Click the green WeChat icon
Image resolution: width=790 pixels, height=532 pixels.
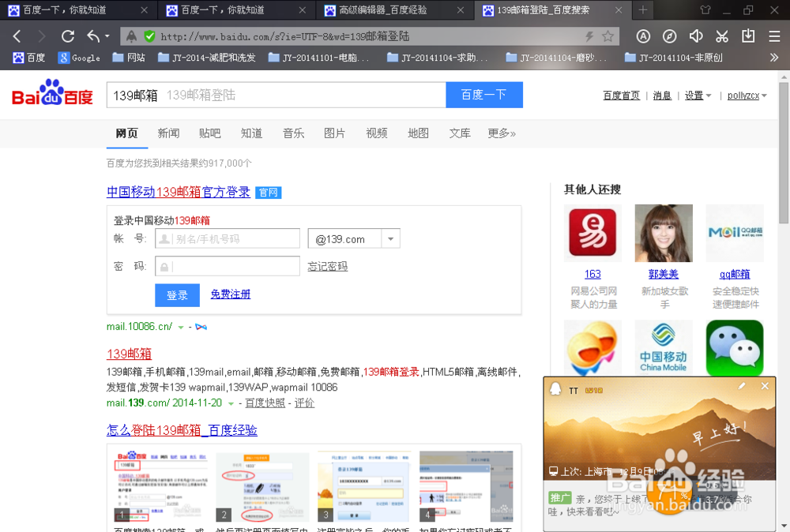coord(735,348)
